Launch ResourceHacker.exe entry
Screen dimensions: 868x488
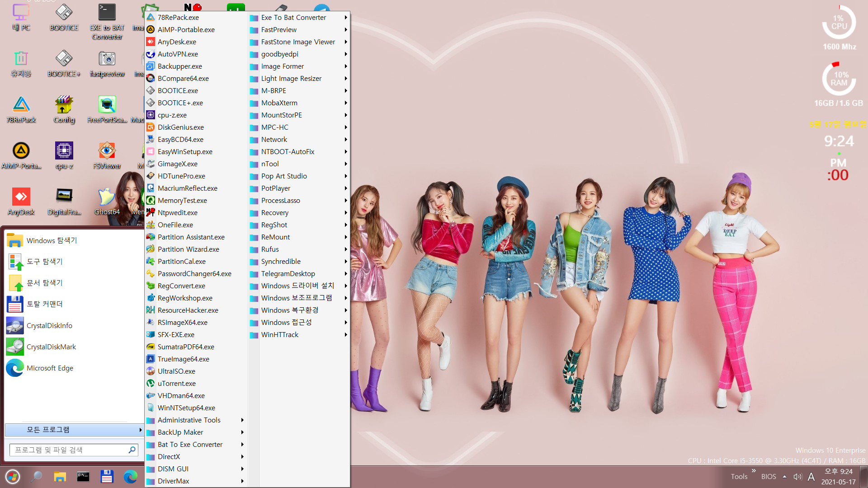196,310
